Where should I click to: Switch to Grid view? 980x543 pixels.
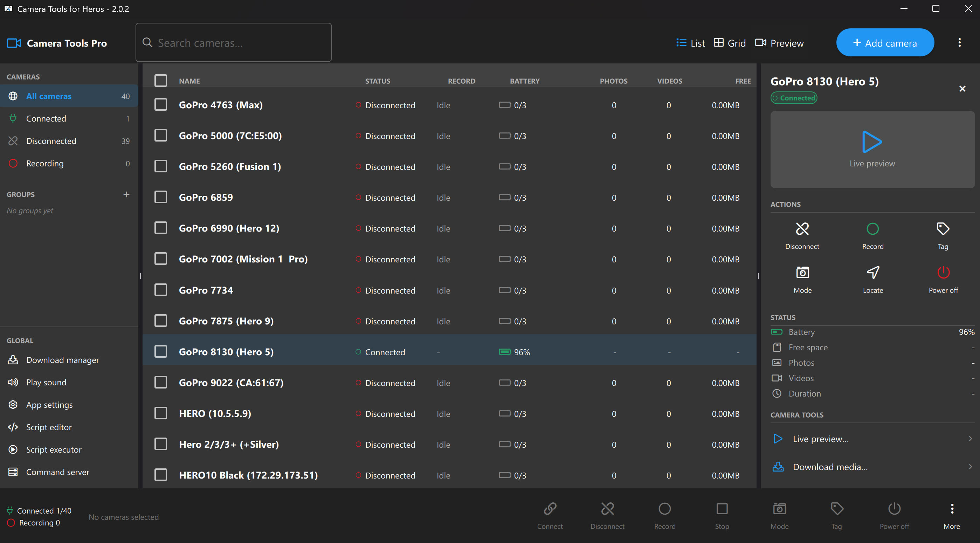[x=729, y=43]
